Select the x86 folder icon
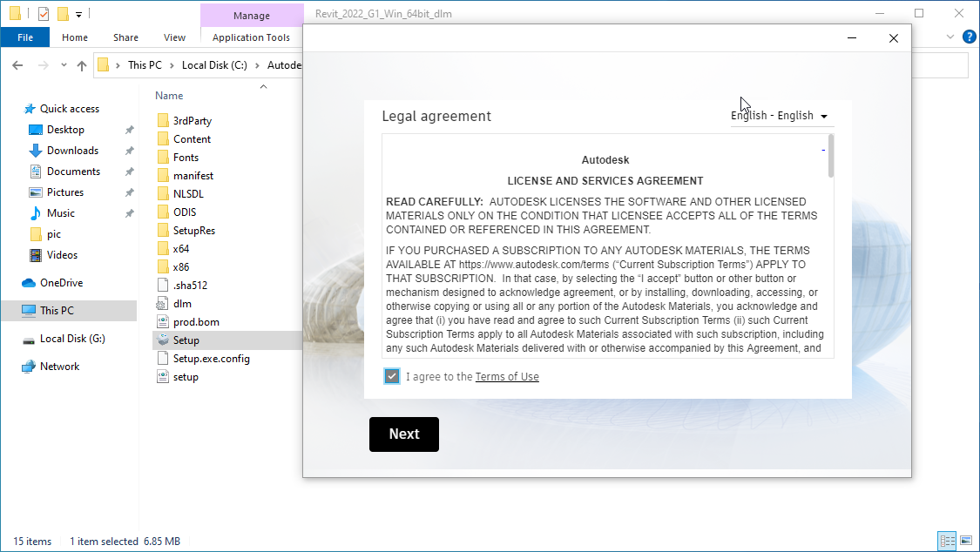Screen dimensions: 980x552 [163, 266]
